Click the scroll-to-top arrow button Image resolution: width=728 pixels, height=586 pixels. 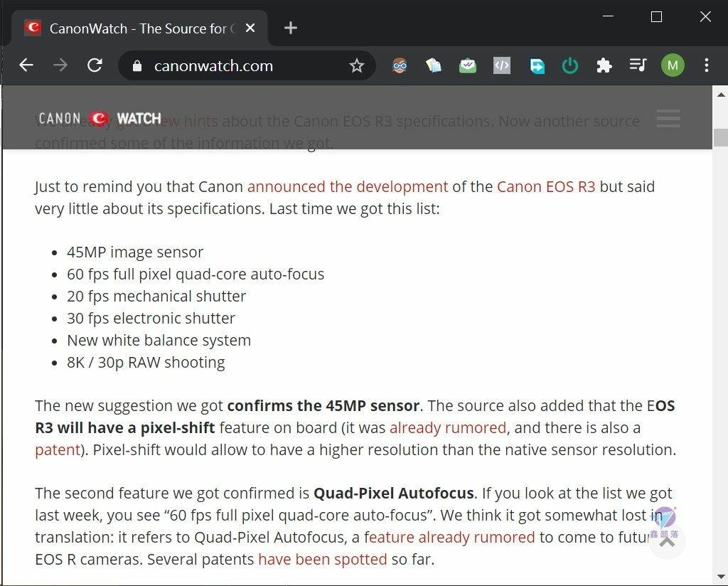click(x=667, y=540)
